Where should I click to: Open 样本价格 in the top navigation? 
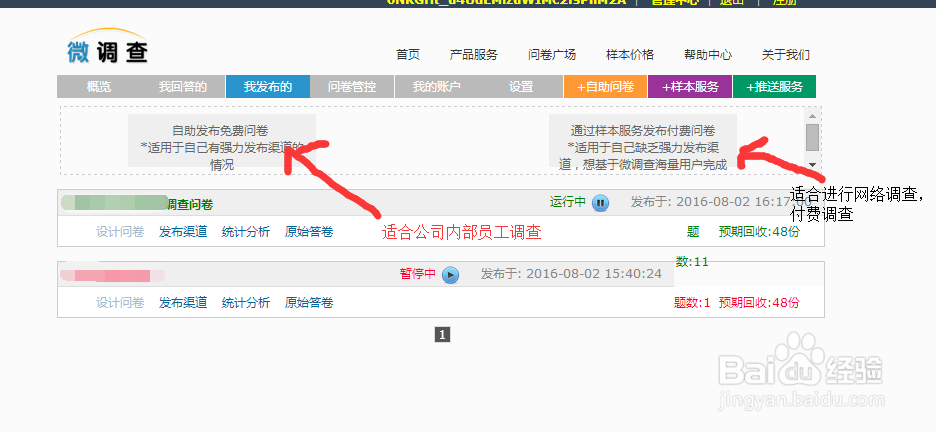tap(630, 55)
